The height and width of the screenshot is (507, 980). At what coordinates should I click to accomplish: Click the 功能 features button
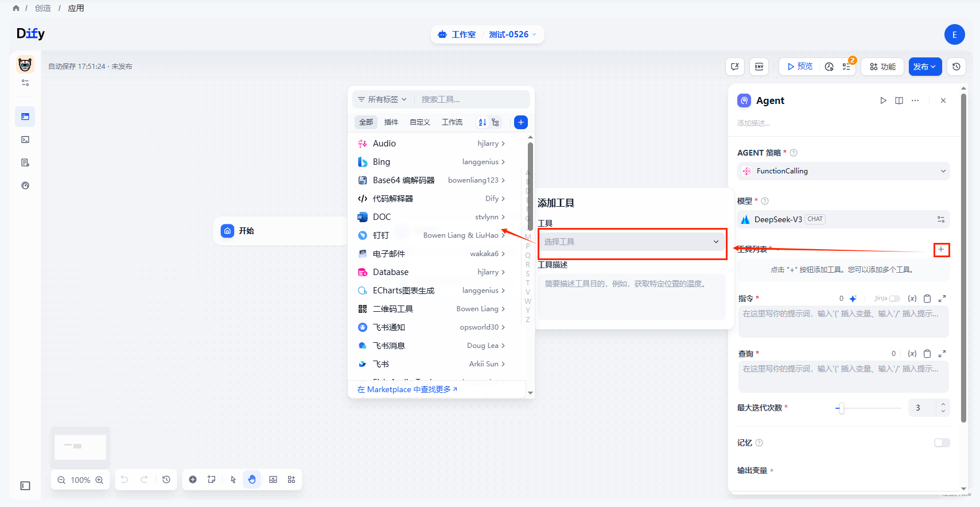(x=882, y=67)
